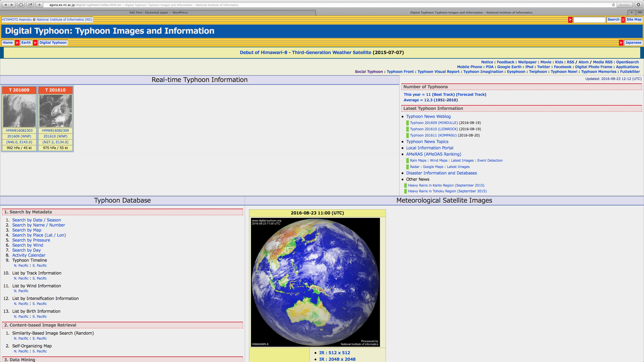Switch site language to Japanese
This screenshot has height=362, width=644.
click(x=633, y=43)
